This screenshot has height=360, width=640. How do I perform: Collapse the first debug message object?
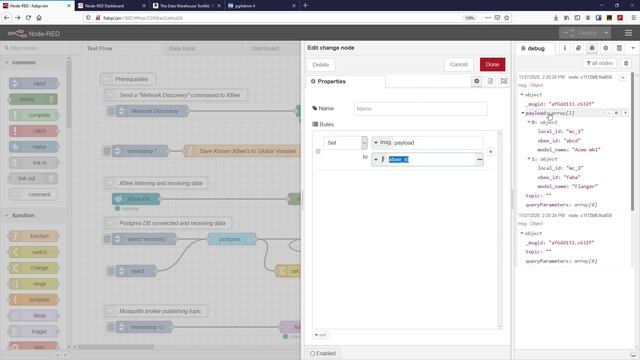(x=522, y=95)
